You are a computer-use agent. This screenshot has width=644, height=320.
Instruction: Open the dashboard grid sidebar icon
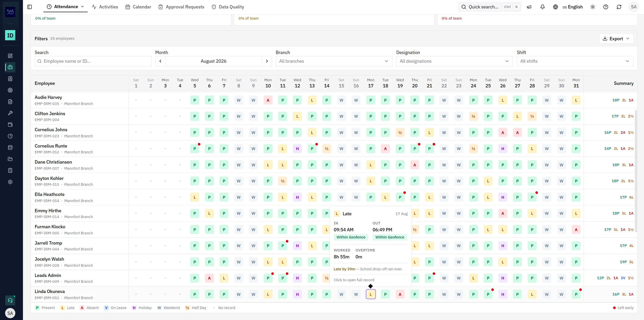point(10,56)
